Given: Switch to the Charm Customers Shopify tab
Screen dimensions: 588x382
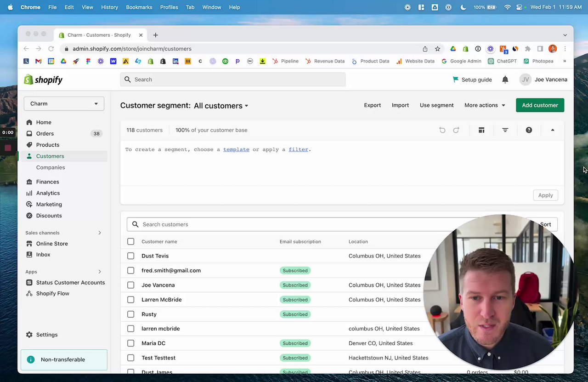Looking at the screenshot, I should coord(100,35).
